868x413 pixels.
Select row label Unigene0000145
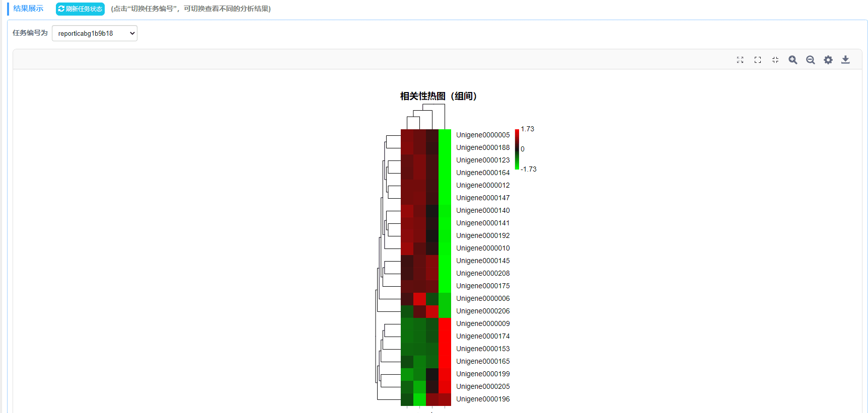pyautogui.click(x=483, y=261)
